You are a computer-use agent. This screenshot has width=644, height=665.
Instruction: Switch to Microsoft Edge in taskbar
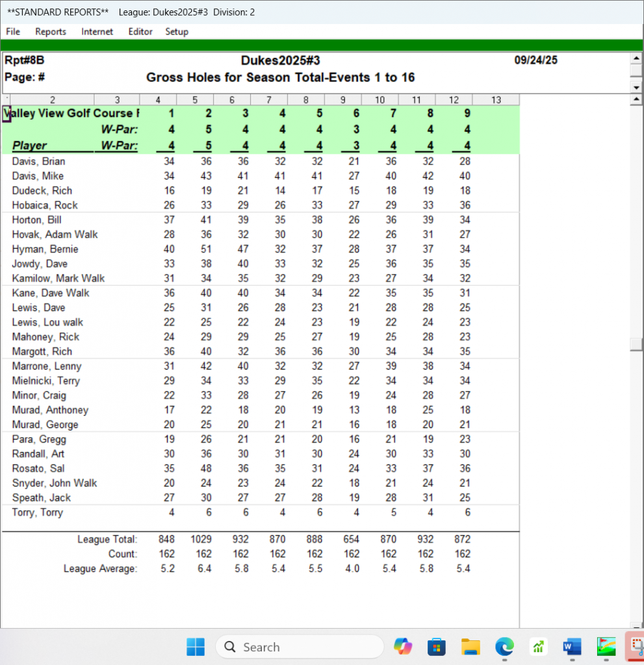click(x=504, y=647)
